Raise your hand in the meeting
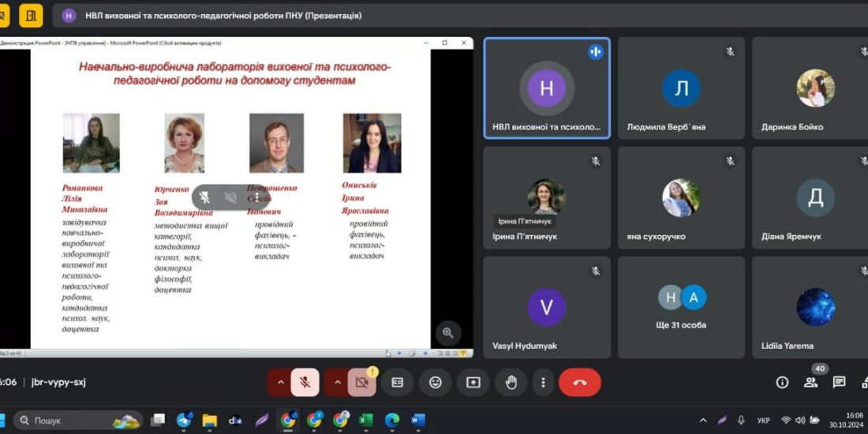 pyautogui.click(x=511, y=382)
